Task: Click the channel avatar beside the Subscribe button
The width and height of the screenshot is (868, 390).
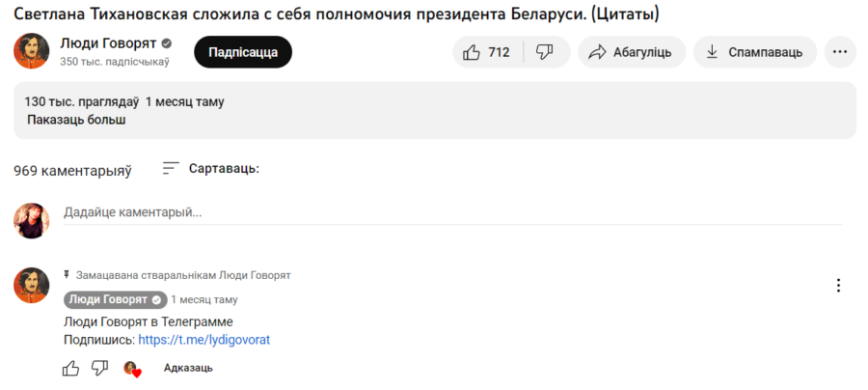Action: tap(32, 52)
